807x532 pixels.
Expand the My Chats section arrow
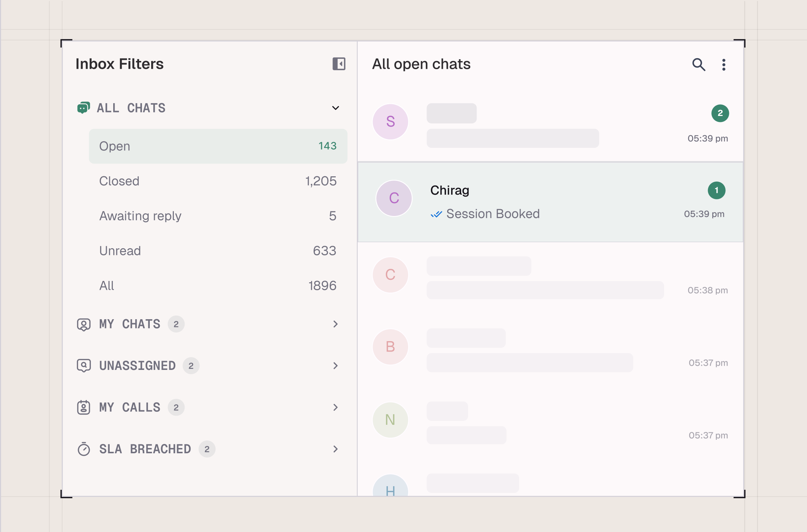pos(335,324)
